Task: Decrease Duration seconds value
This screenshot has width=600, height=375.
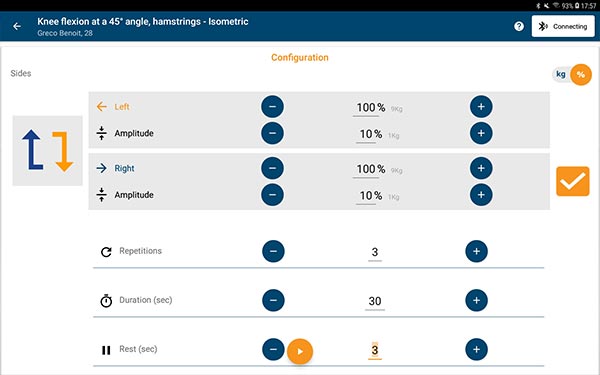Action: pyautogui.click(x=273, y=300)
